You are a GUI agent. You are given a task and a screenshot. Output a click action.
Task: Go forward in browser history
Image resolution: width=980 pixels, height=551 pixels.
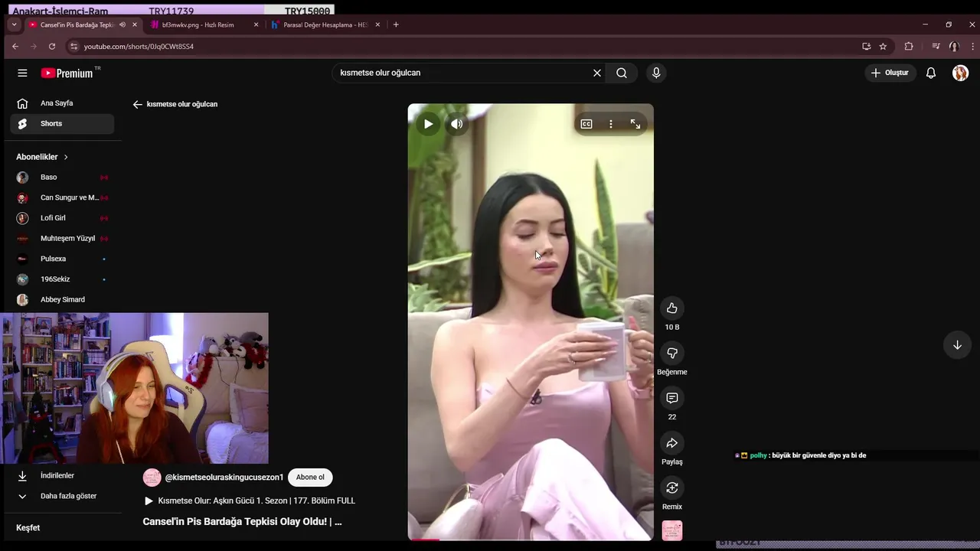[x=34, y=47]
